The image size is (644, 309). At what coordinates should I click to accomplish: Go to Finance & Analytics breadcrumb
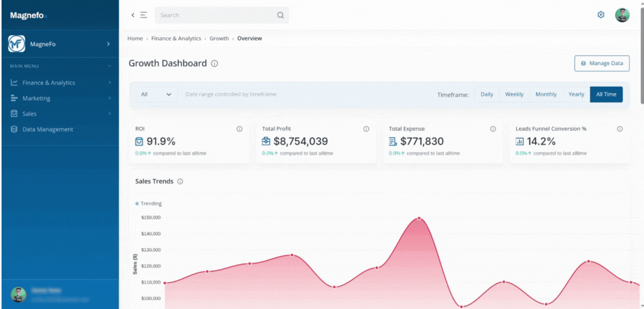176,38
